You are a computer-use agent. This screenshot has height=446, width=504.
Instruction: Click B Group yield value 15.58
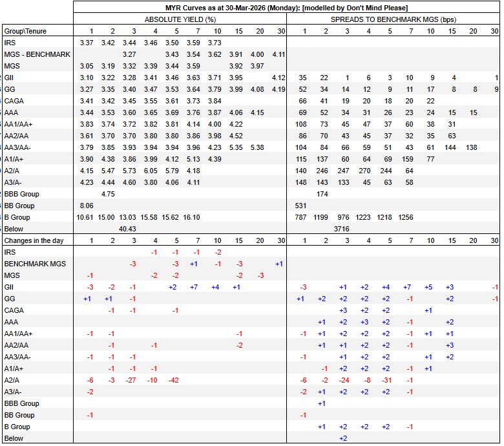coord(149,217)
